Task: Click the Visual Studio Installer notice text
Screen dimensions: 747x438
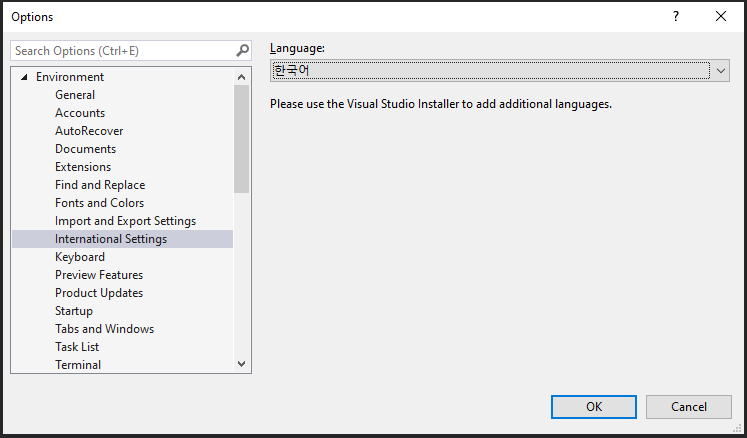Action: tap(441, 104)
